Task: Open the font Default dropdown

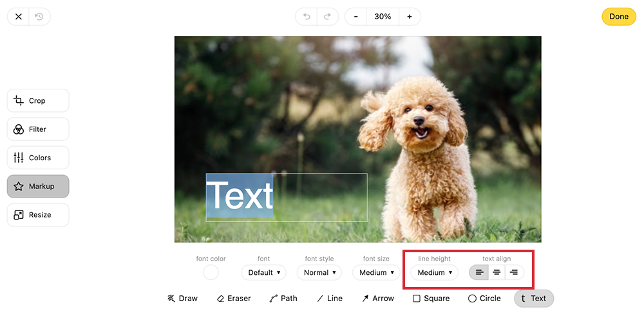Action: [x=265, y=273]
